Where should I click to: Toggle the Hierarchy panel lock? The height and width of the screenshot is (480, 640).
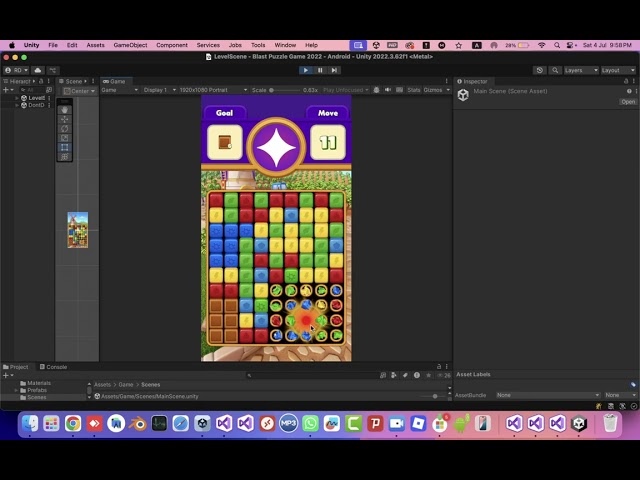(x=41, y=81)
